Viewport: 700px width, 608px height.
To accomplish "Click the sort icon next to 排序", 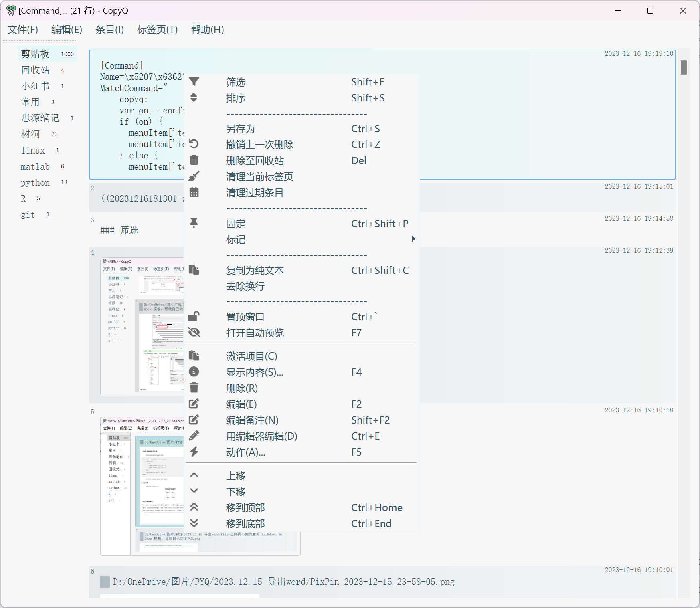I will [194, 97].
